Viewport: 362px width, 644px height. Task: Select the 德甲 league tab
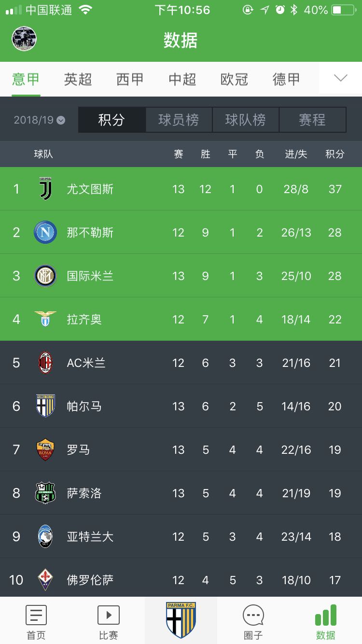click(286, 79)
